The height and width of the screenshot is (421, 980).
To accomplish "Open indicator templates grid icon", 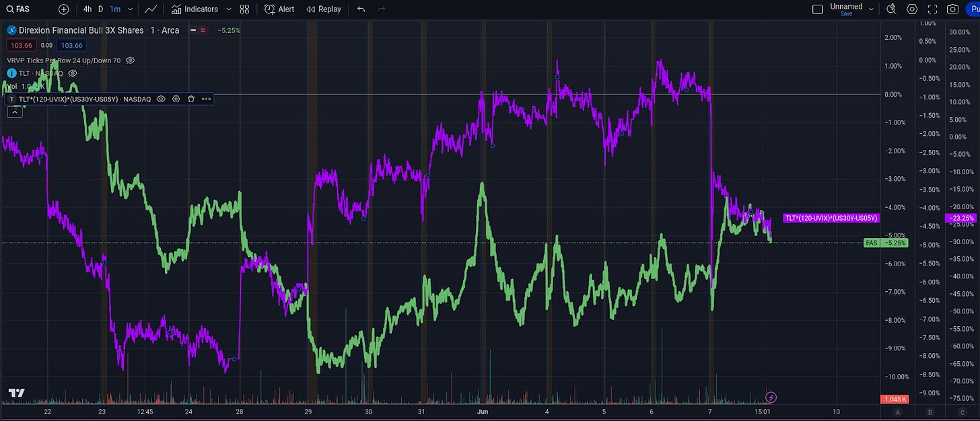I will pyautogui.click(x=244, y=9).
